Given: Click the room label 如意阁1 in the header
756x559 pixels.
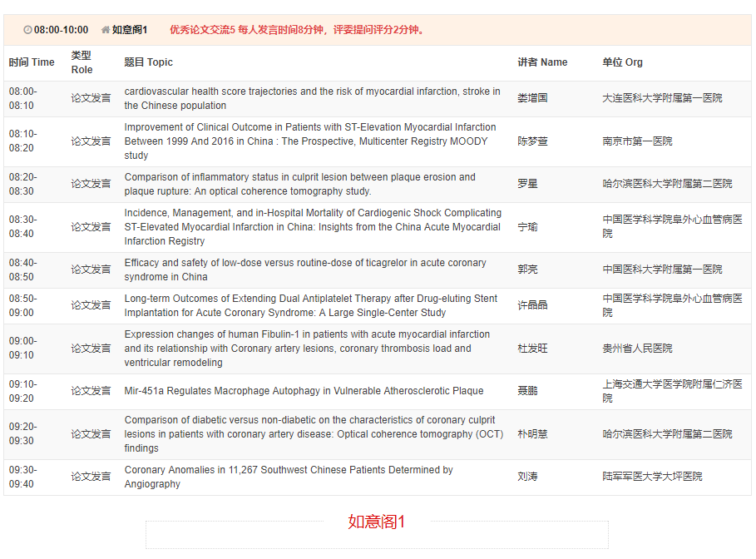Looking at the screenshot, I should pos(130,30).
